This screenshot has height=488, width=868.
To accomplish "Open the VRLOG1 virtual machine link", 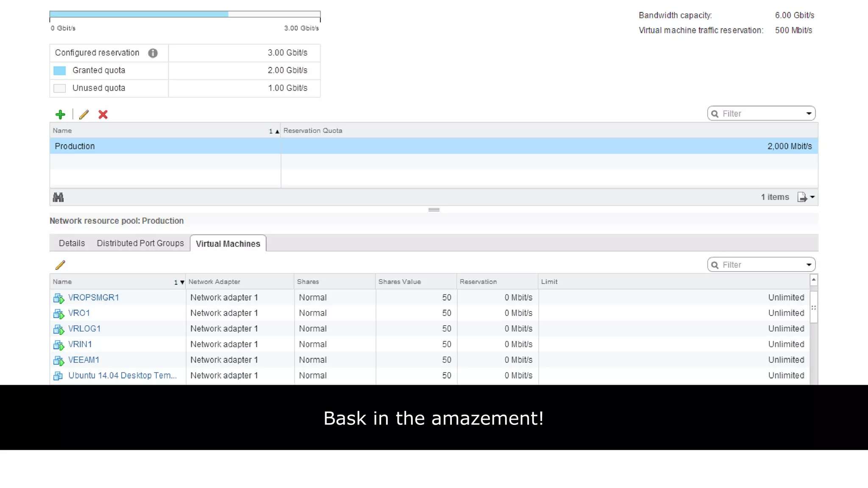I will (x=84, y=329).
